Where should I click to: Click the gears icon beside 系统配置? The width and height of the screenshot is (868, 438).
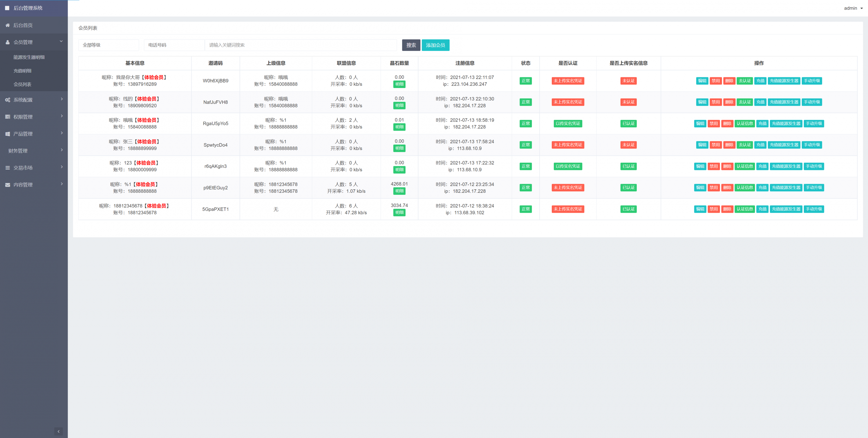[x=8, y=100]
